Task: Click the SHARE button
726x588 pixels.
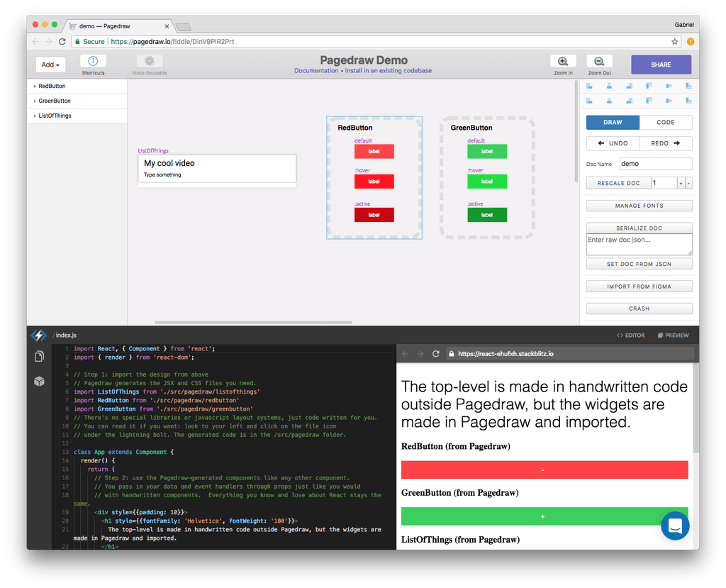Action: (x=661, y=64)
